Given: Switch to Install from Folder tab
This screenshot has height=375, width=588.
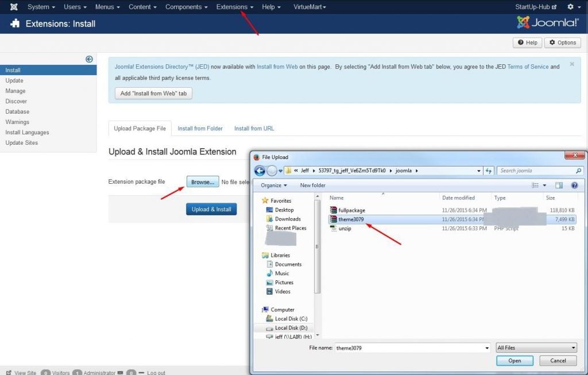Looking at the screenshot, I should pos(200,129).
